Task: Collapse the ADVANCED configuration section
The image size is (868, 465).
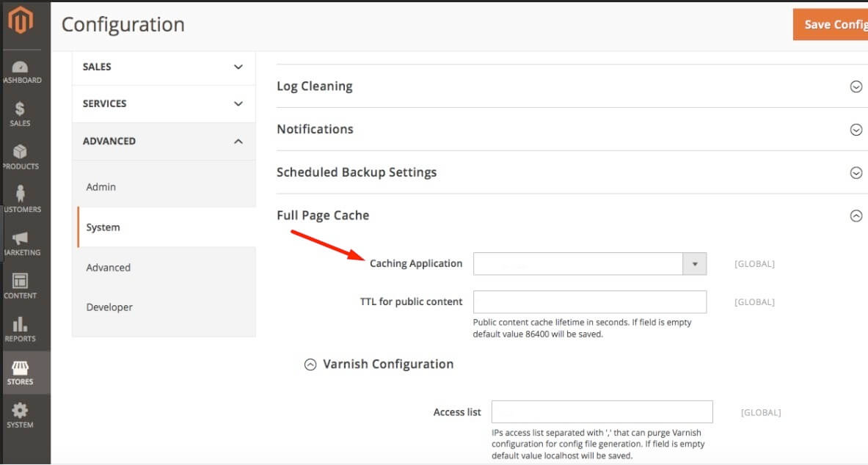Action: pyautogui.click(x=164, y=141)
